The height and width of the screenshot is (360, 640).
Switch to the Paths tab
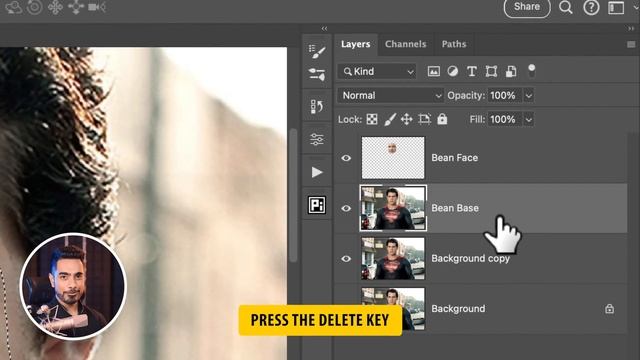(454, 44)
